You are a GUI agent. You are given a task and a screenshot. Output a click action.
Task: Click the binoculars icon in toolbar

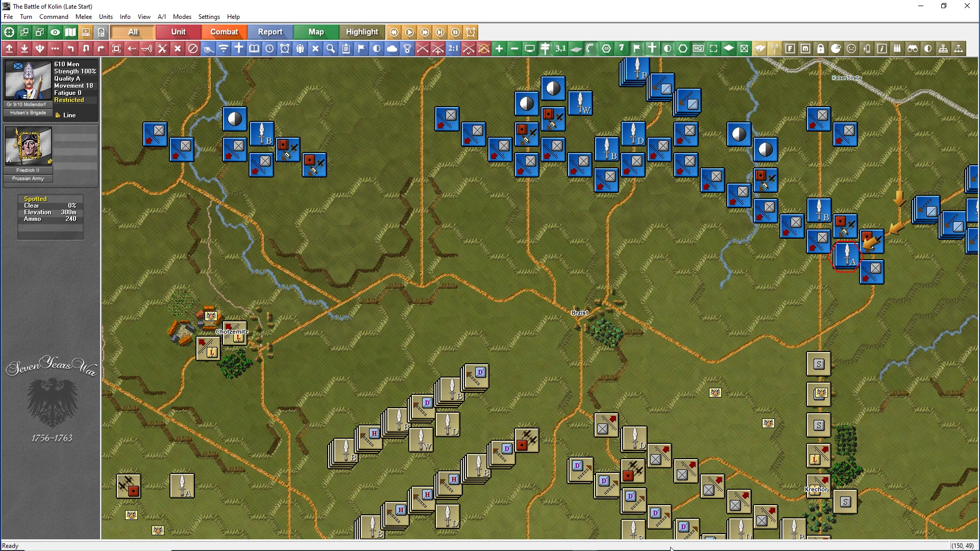tap(913, 48)
